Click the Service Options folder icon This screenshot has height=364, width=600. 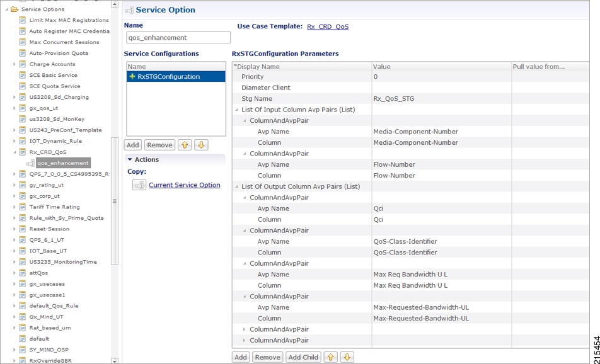pyautogui.click(x=14, y=9)
